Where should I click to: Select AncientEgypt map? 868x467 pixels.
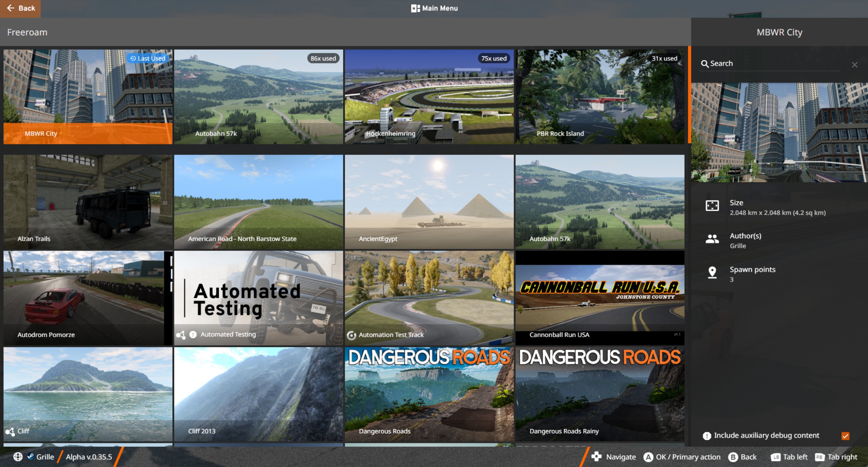pos(429,202)
